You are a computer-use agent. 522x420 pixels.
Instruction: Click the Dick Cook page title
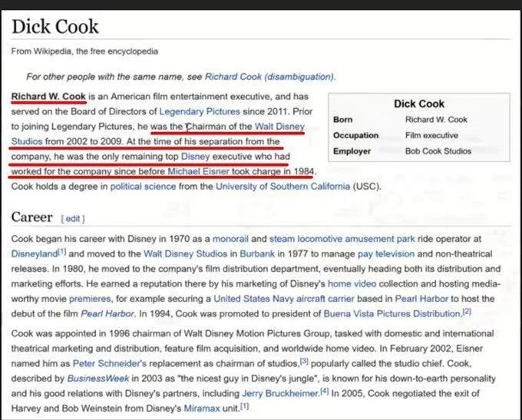[x=55, y=27]
